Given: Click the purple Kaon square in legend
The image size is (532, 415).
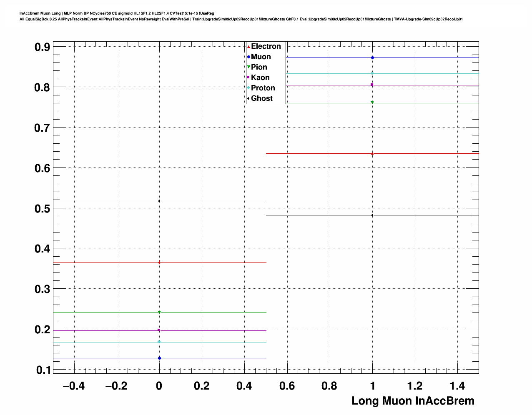Looking at the screenshot, I should 248,77.
